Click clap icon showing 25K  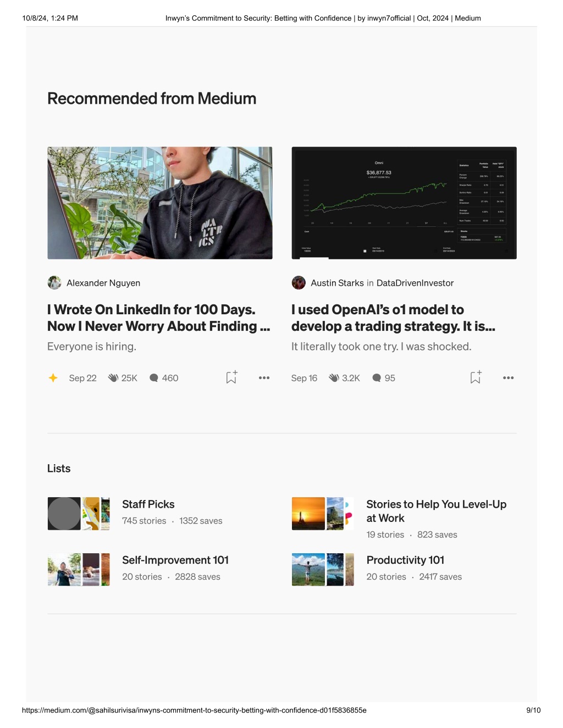(x=113, y=378)
